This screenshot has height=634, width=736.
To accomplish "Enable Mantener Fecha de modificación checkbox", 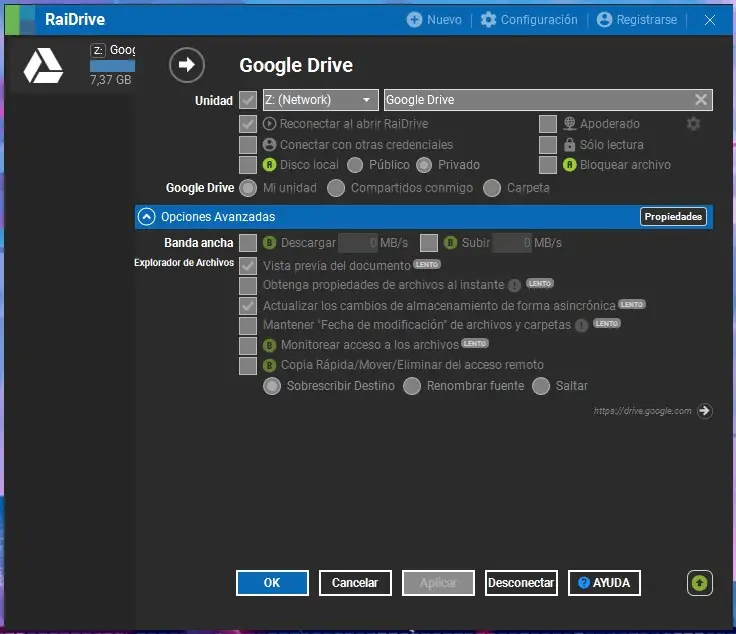I will click(248, 325).
